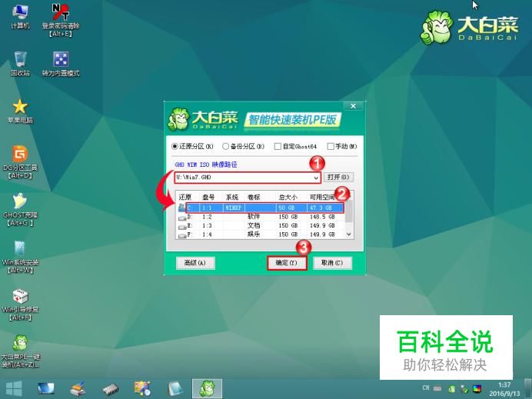Click the 高级(A) advanced button

[x=195, y=263]
